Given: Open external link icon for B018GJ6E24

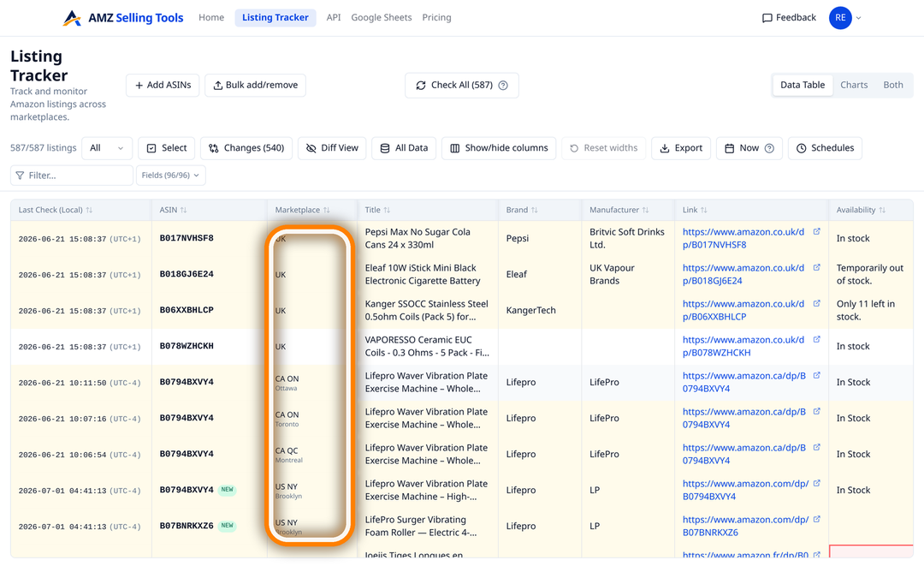Looking at the screenshot, I should (817, 268).
